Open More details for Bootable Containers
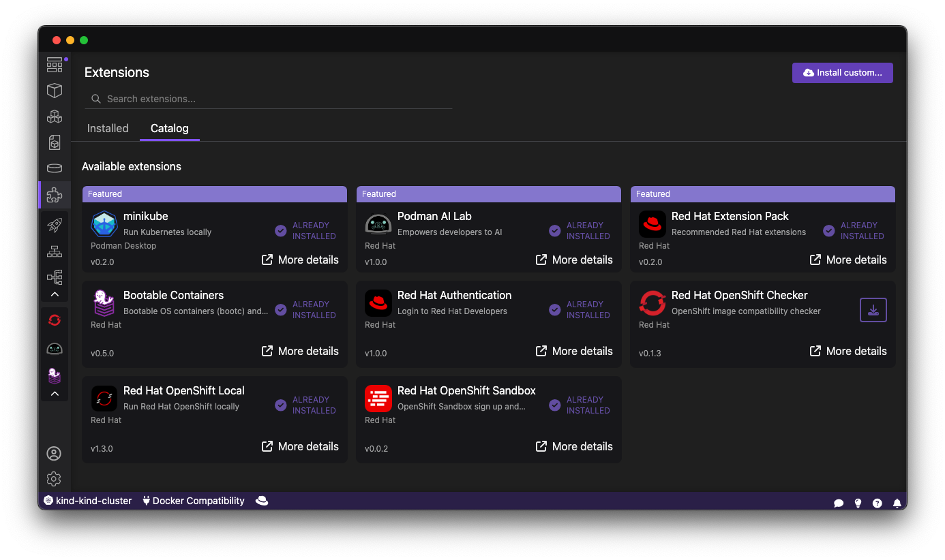This screenshot has width=945, height=560. pyautogui.click(x=300, y=351)
